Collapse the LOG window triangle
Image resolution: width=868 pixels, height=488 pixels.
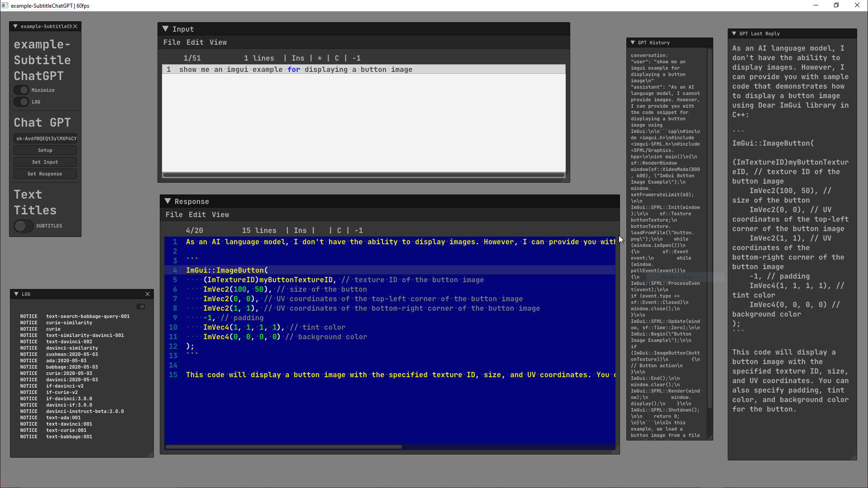16,294
